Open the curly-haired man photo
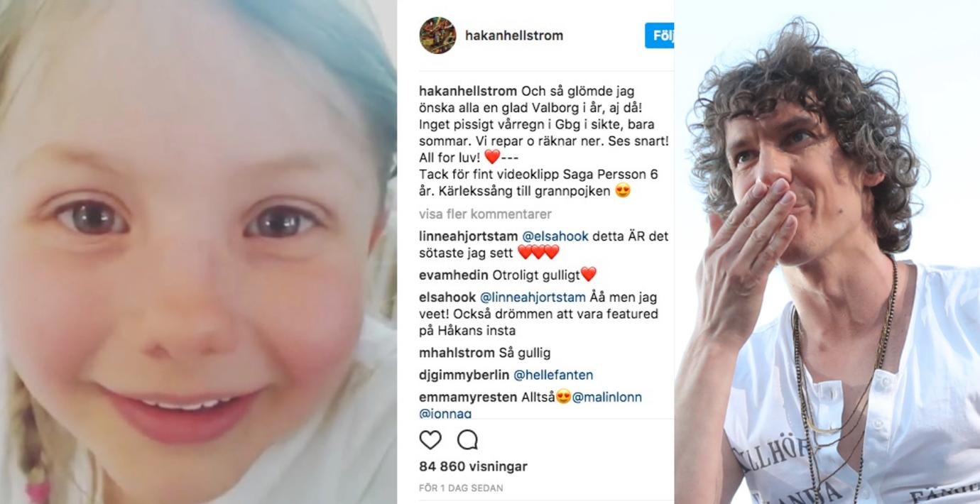Viewport: 980px width, 504px height. [x=827, y=252]
